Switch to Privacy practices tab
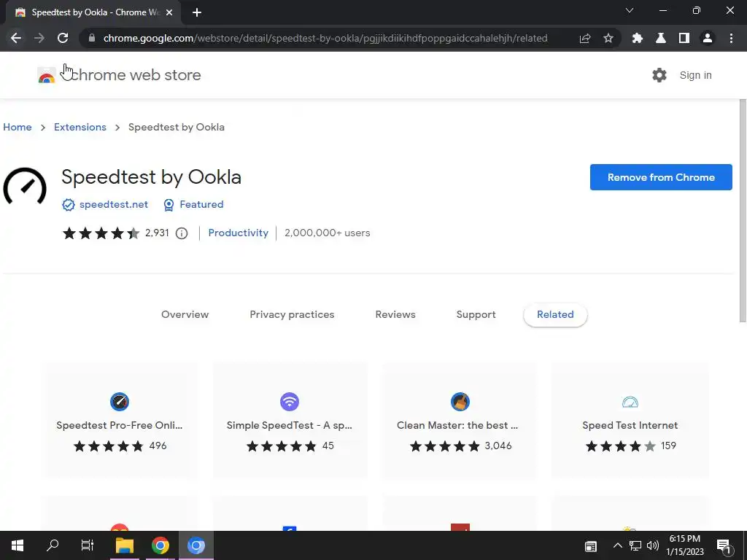 [x=292, y=315]
